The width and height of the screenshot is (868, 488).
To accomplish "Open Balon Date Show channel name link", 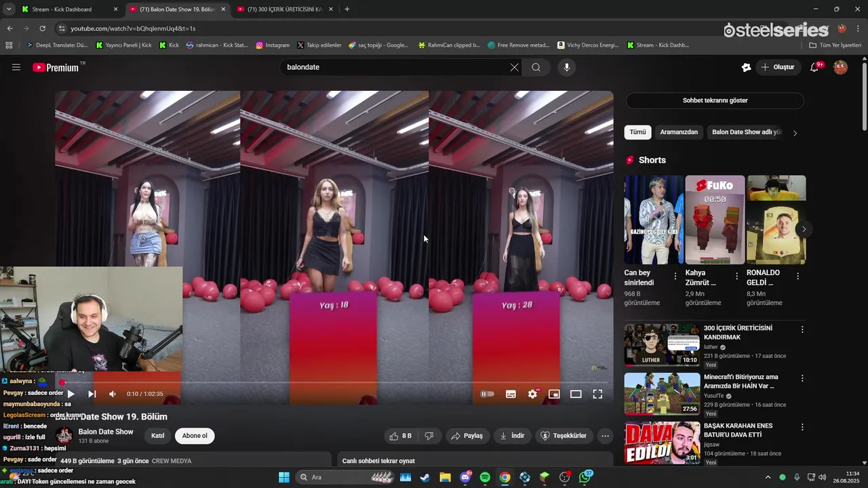I will pos(106,432).
